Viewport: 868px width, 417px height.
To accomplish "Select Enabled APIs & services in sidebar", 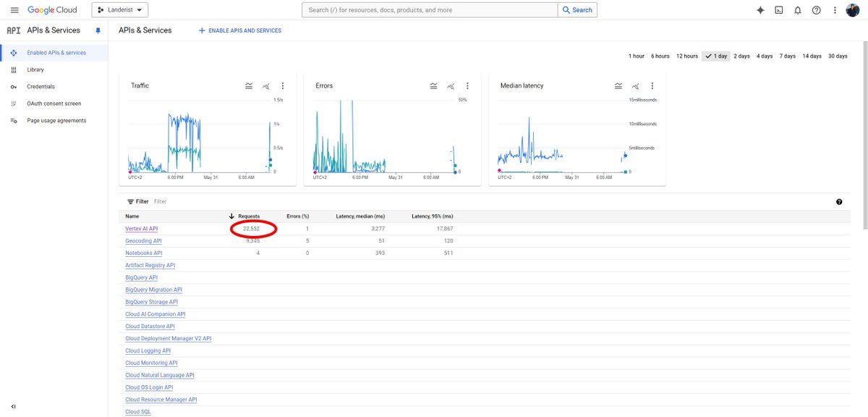I will pyautogui.click(x=54, y=53).
